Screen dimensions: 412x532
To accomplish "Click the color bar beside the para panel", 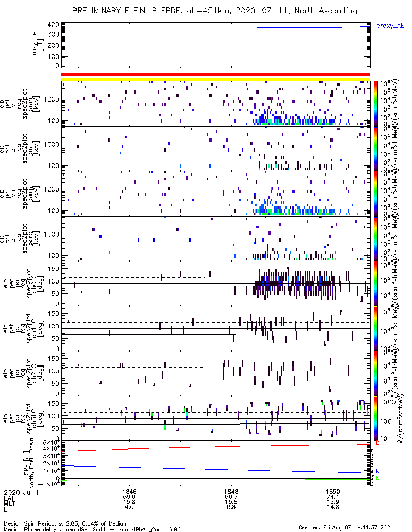I will pos(375,238).
